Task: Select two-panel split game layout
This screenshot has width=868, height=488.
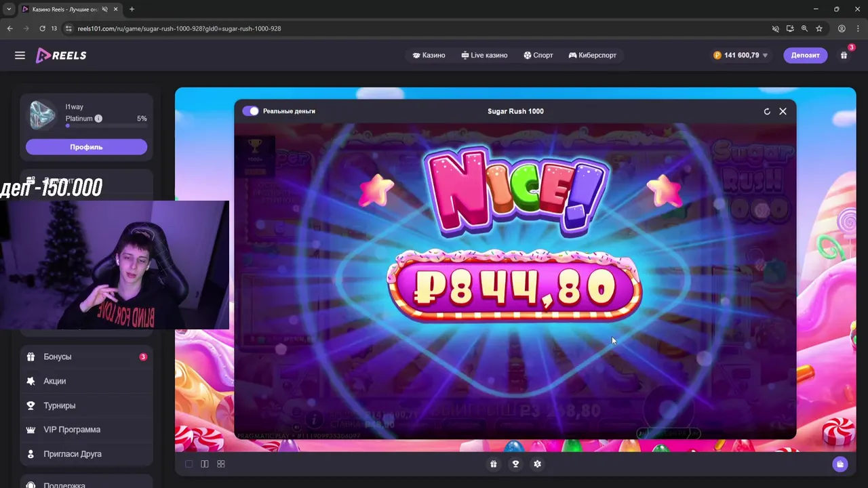Action: 204,464
